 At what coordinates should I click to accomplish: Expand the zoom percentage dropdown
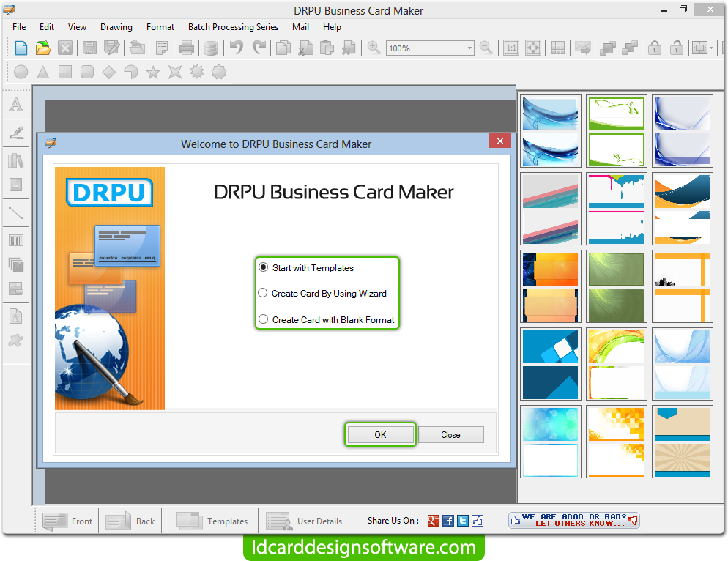click(469, 48)
